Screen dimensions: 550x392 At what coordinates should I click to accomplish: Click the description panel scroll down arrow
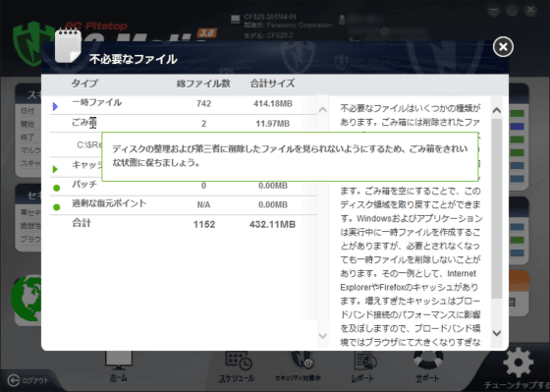point(497,333)
